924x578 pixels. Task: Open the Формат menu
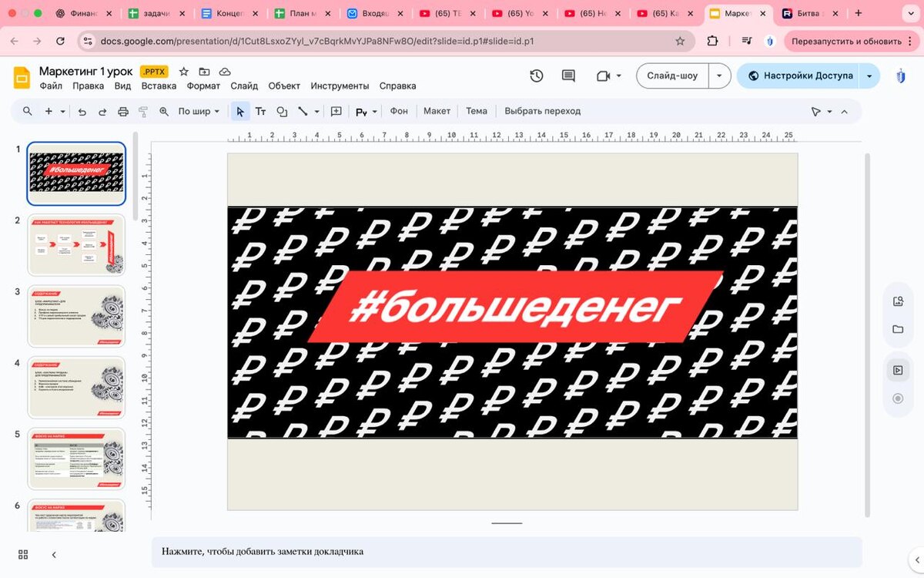point(203,86)
